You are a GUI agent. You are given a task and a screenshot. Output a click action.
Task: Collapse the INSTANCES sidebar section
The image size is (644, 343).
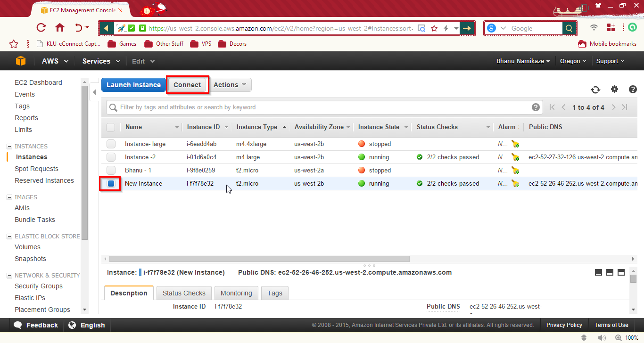[9, 147]
